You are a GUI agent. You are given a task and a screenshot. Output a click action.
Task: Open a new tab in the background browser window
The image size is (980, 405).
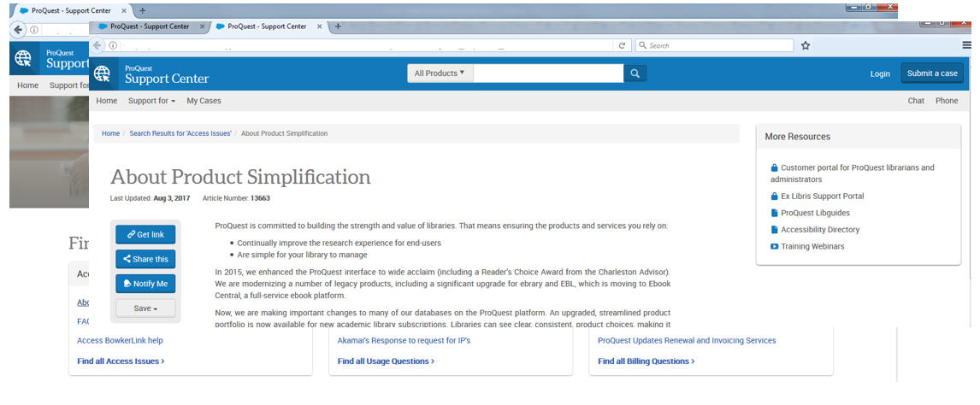tap(143, 10)
